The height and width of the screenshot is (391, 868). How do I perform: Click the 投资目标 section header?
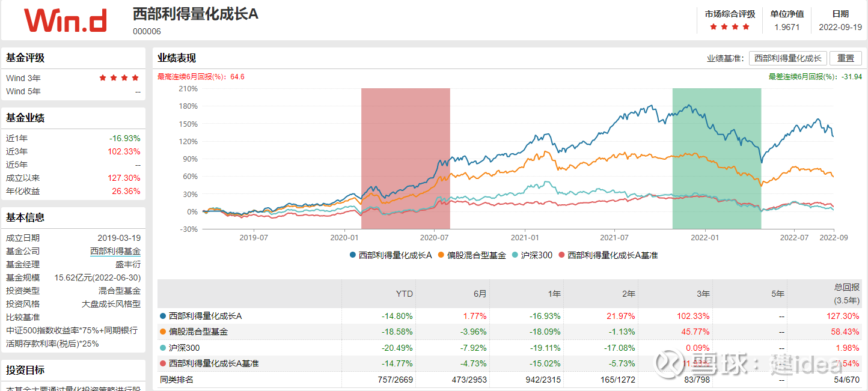tap(25, 370)
